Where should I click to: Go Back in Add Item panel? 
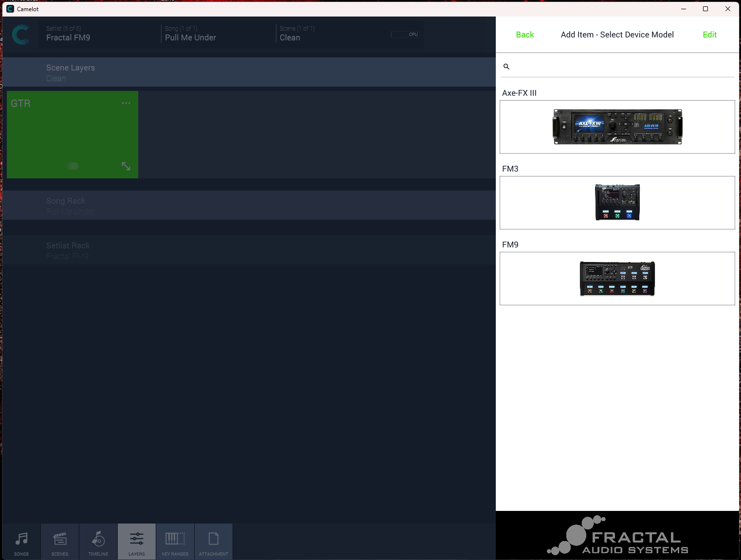(x=524, y=35)
